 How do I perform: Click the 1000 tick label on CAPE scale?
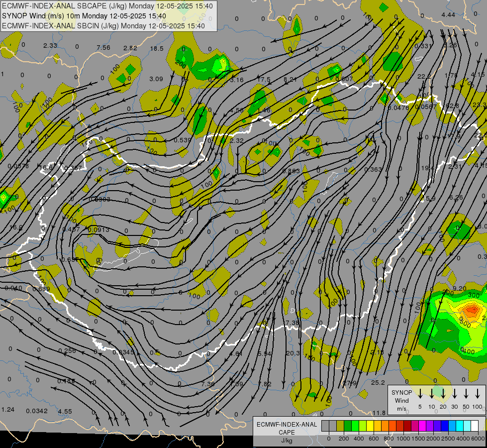(x=403, y=439)
